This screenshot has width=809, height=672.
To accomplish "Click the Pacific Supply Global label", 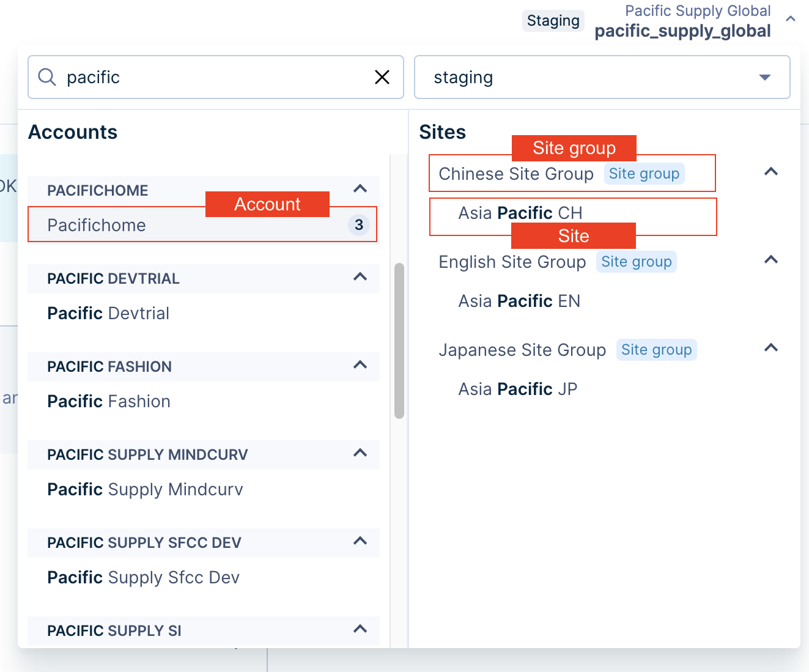I will click(x=698, y=11).
